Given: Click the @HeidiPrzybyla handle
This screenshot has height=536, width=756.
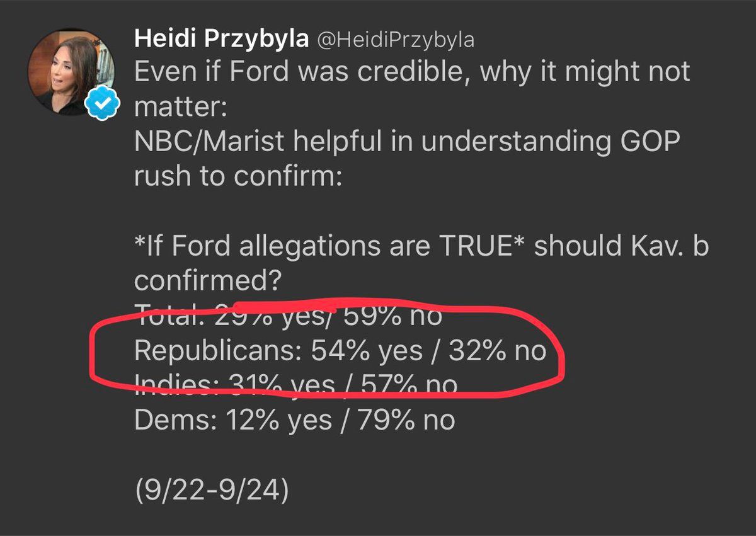Looking at the screenshot, I should [394, 40].
